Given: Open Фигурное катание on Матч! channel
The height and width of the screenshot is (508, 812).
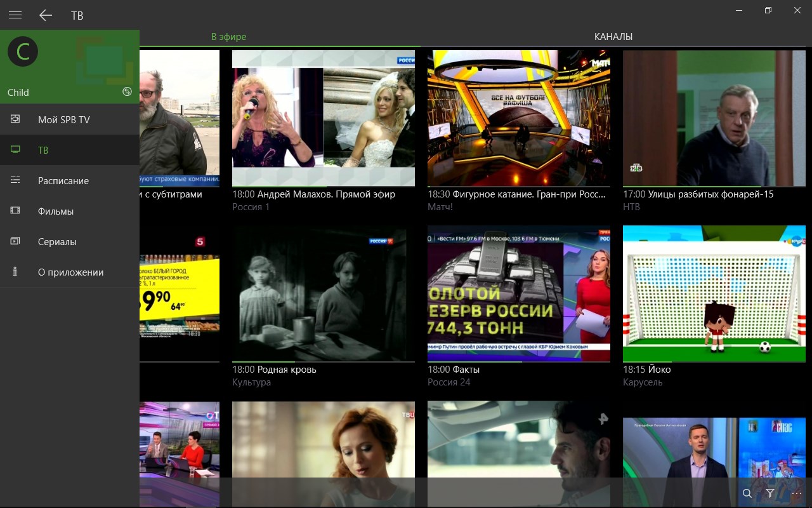Looking at the screenshot, I should (x=519, y=117).
